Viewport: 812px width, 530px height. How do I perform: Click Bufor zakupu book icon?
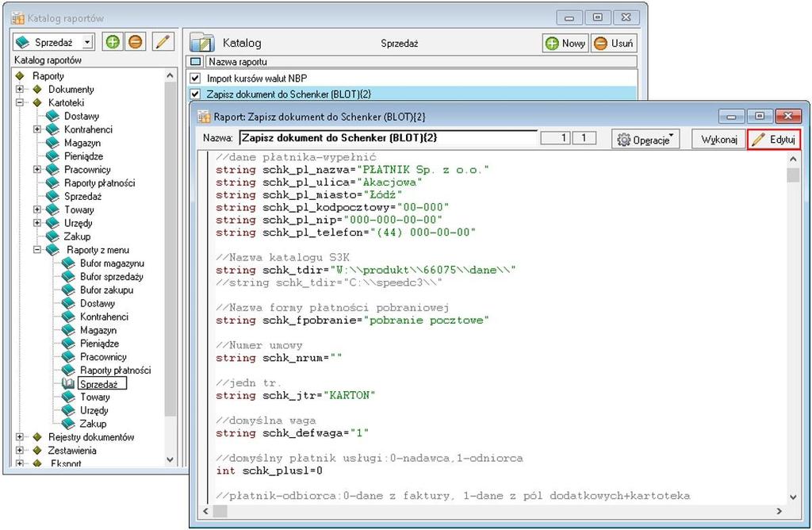(x=68, y=290)
